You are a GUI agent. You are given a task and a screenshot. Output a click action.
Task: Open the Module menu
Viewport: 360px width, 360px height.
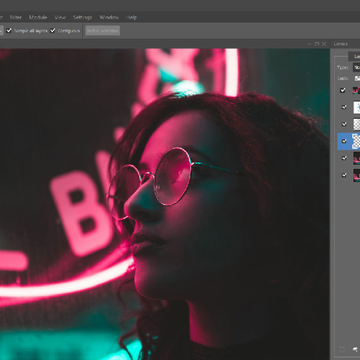tap(38, 17)
